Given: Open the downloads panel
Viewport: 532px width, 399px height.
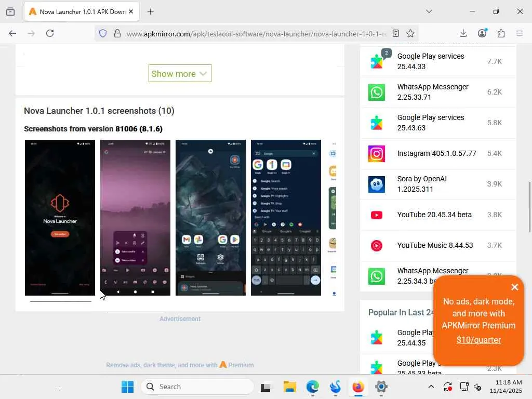Looking at the screenshot, I should click(x=463, y=33).
